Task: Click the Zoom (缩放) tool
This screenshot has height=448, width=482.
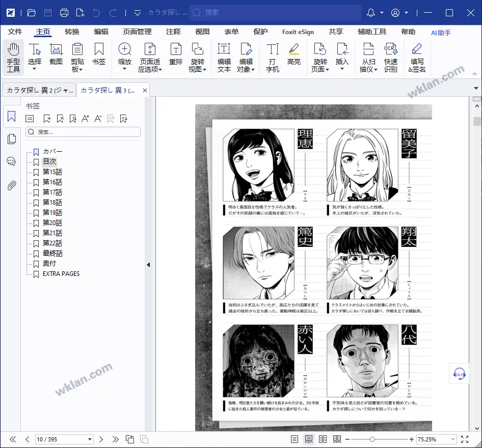Action: [x=124, y=49]
